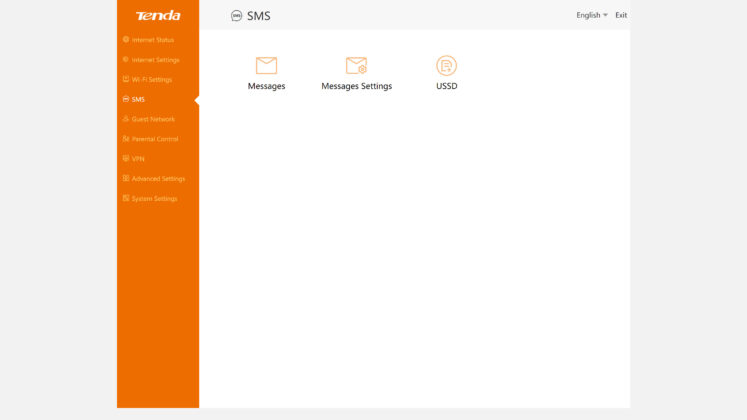This screenshot has width=747, height=420.
Task: Click the Guest Network sidebar icon
Action: click(x=126, y=119)
